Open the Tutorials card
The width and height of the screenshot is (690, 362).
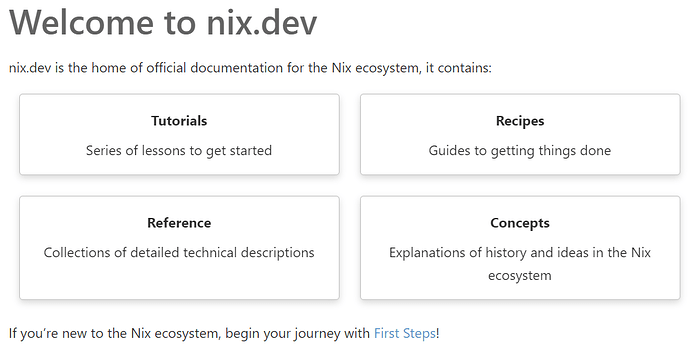179,134
